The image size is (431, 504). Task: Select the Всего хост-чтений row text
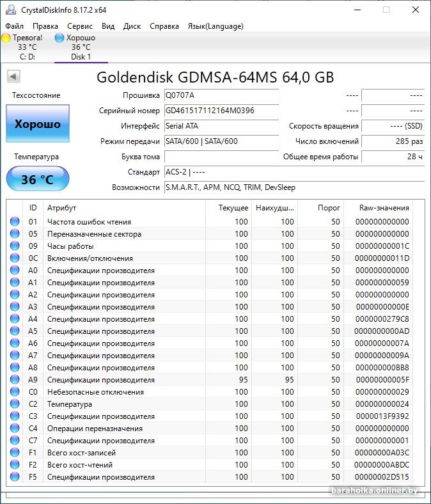click(x=80, y=465)
